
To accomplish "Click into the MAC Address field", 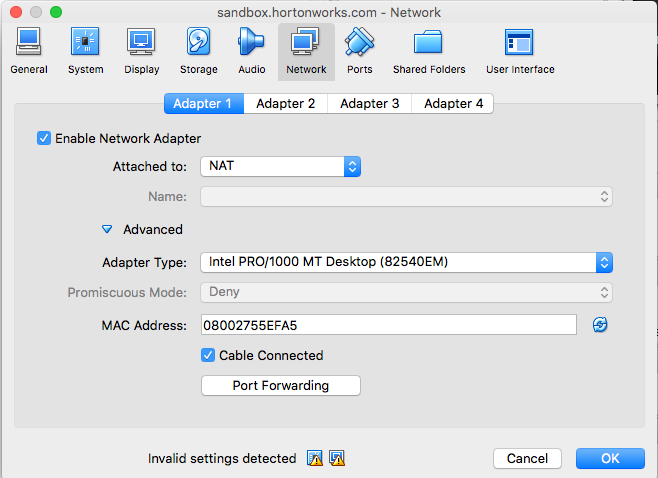I will point(389,325).
